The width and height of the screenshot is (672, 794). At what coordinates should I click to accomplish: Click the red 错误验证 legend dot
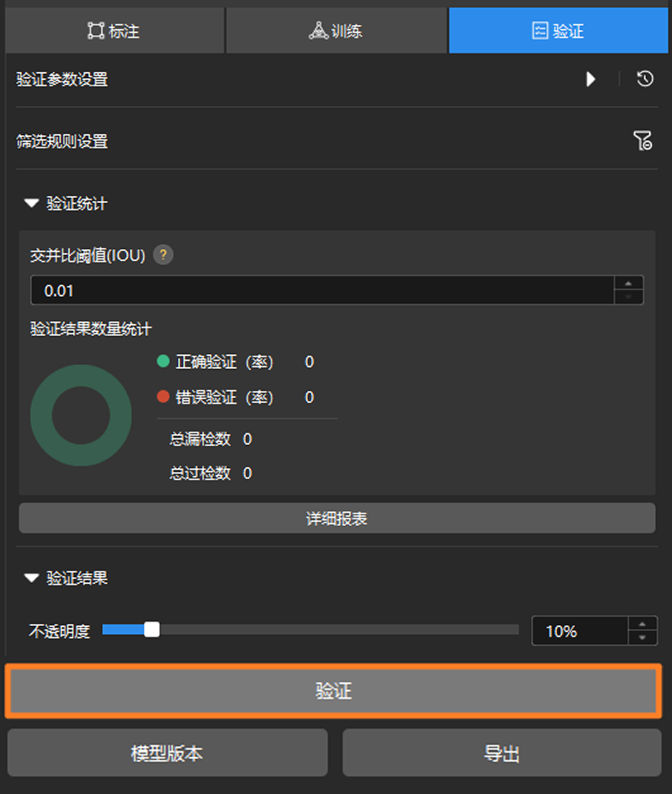[163, 396]
